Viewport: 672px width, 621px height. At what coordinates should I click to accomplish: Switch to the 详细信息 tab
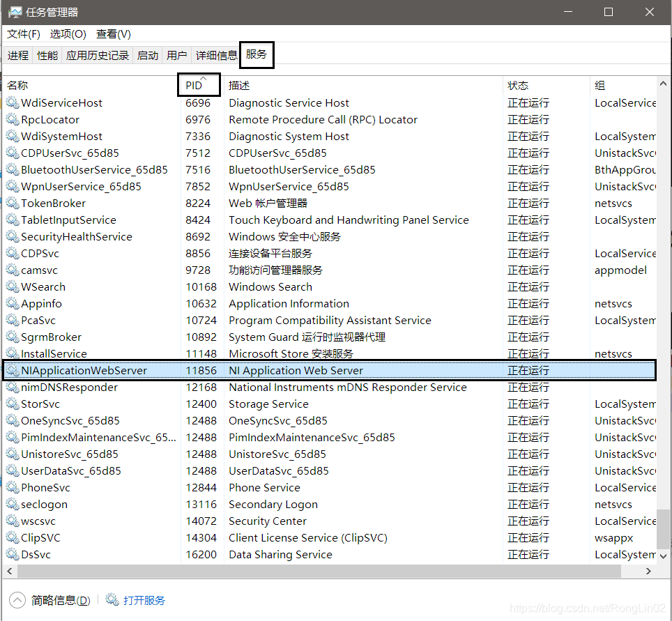[x=216, y=55]
